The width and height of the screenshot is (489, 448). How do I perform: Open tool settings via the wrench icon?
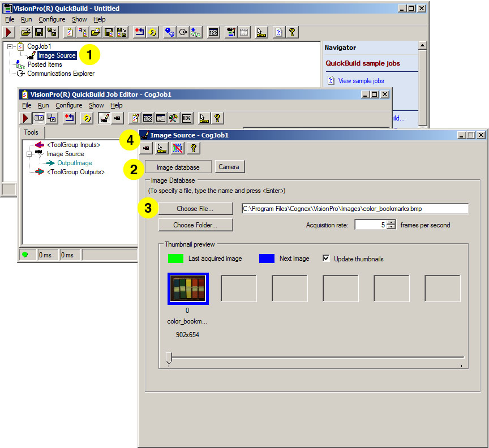click(x=173, y=118)
